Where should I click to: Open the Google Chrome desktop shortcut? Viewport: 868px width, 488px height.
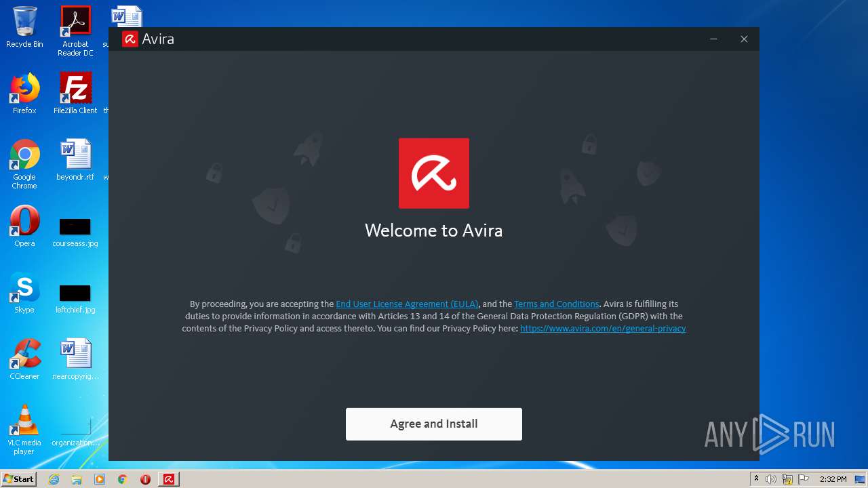point(24,164)
